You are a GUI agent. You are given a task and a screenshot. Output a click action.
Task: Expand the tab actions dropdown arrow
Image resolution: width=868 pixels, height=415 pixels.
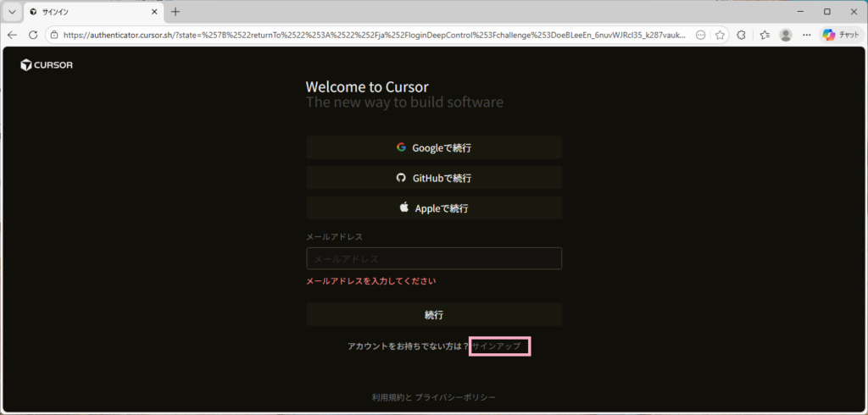point(12,12)
